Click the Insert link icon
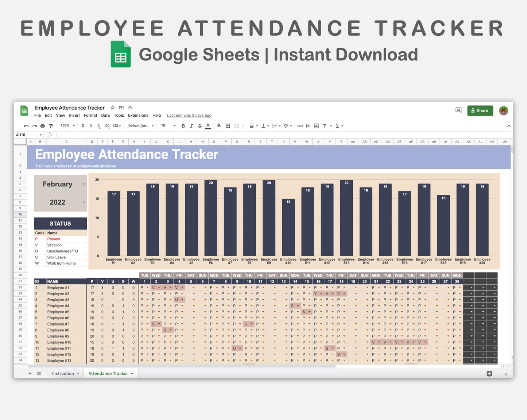Viewport: 527px width, 420px height. coord(300,125)
